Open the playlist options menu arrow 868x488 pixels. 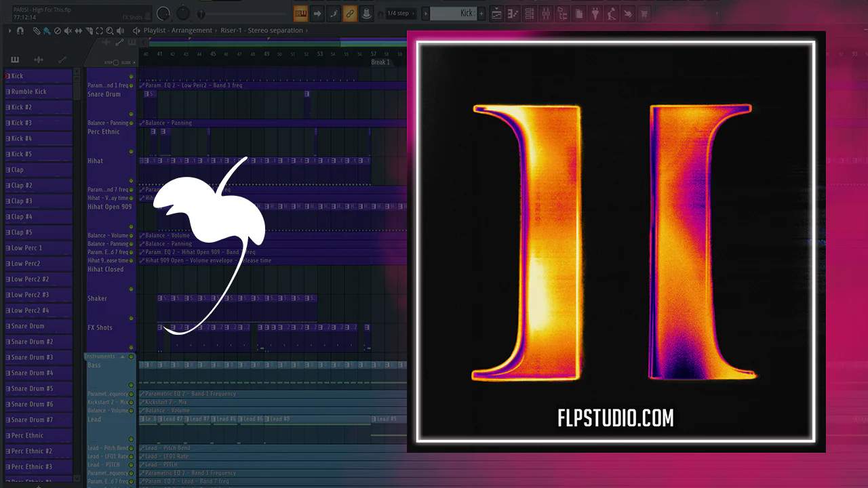coord(9,30)
